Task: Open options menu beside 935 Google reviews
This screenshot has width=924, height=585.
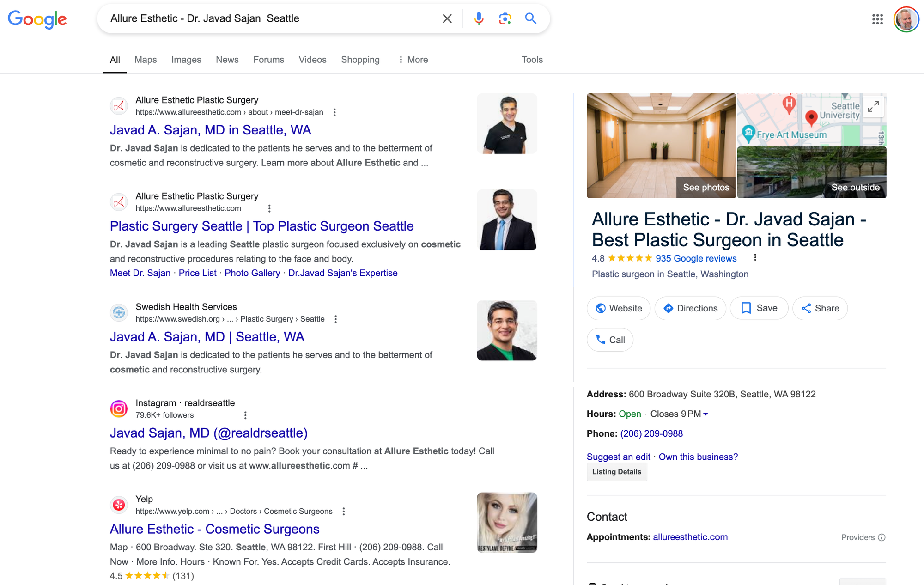Action: click(755, 258)
